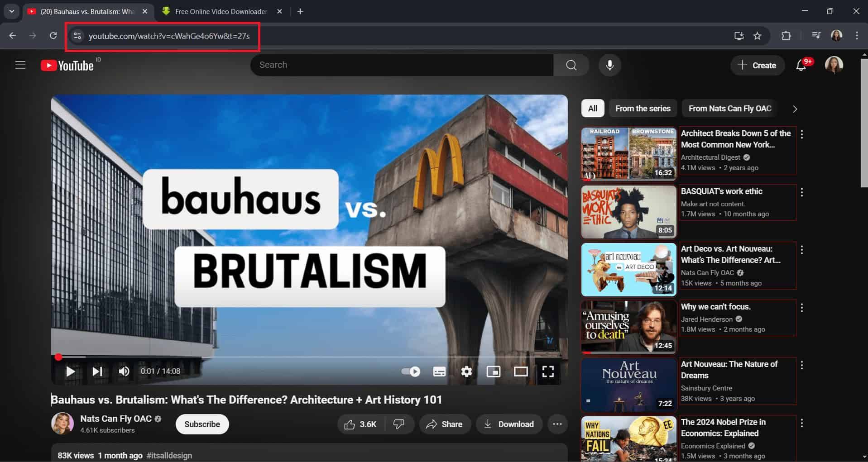Play the video

coord(70,372)
